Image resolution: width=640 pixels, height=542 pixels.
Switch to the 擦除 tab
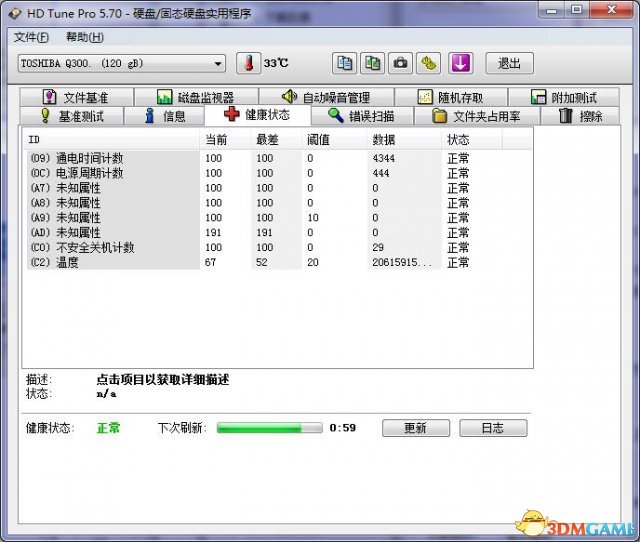(580, 116)
